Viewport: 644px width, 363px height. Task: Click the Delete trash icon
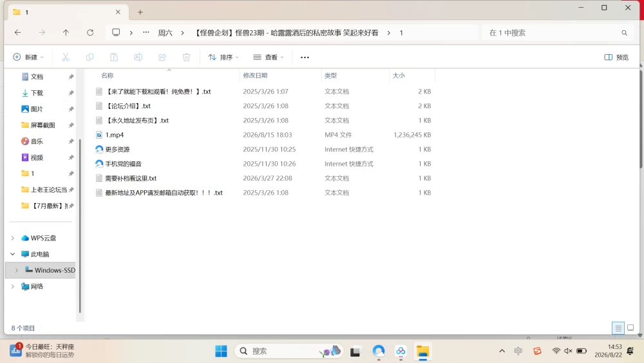(x=187, y=57)
